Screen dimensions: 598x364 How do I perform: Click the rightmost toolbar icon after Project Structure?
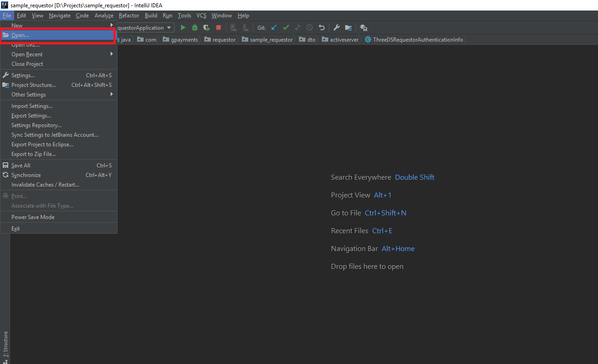click(363, 28)
